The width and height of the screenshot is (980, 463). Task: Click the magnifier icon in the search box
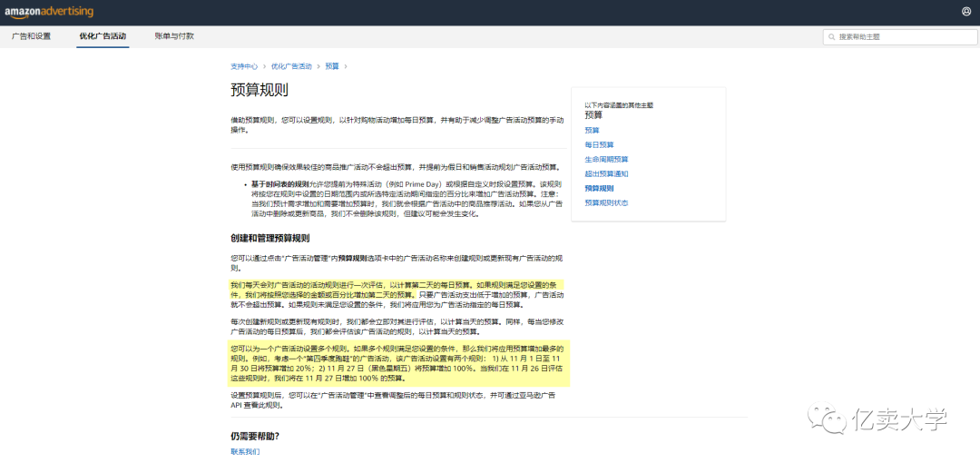[x=831, y=37]
